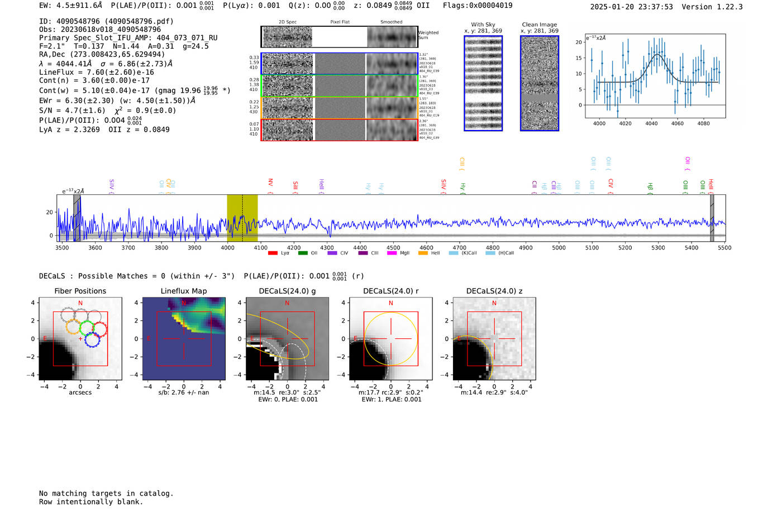
Task: Click the 'LyA z = 2.3269' text
Action: click(70, 130)
